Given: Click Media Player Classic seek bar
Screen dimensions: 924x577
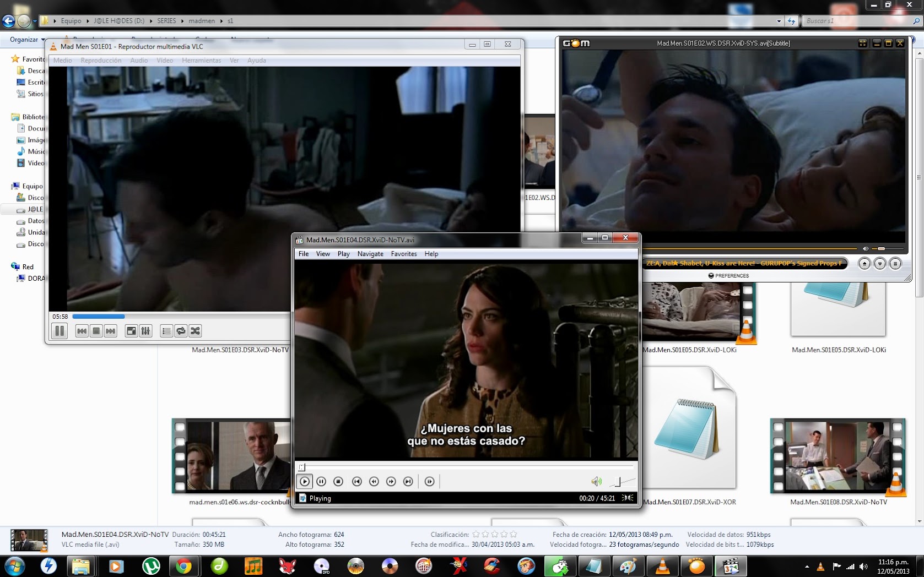Looking at the screenshot, I should 466,467.
